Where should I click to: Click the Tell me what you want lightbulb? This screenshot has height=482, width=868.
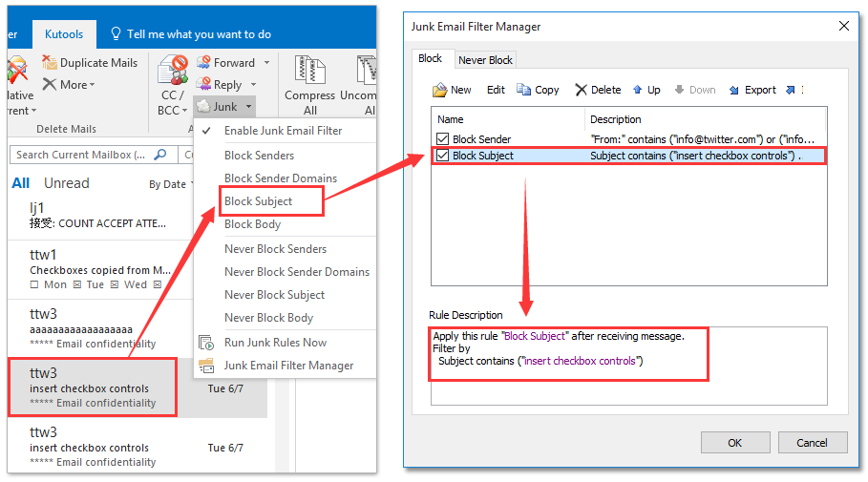click(x=116, y=34)
